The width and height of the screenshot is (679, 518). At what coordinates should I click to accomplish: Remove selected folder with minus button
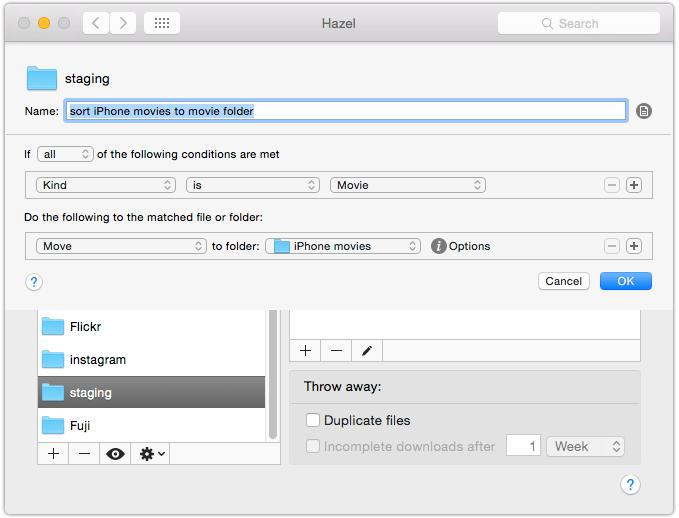[84, 453]
